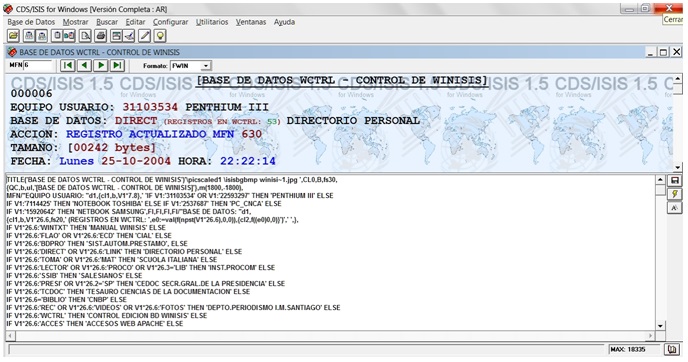Click the MFN number input field
The width and height of the screenshot is (688, 362).
tap(38, 65)
